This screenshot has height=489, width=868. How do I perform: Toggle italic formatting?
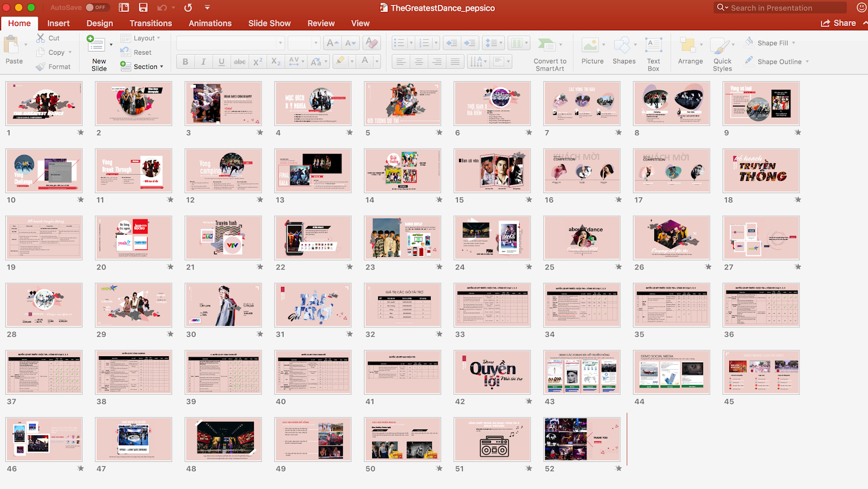point(203,61)
